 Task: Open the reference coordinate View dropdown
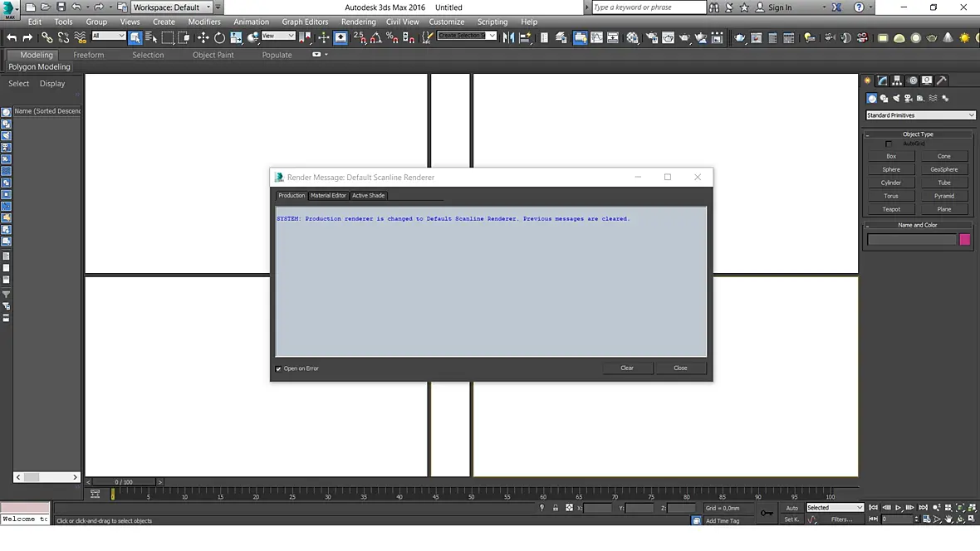pyautogui.click(x=278, y=36)
